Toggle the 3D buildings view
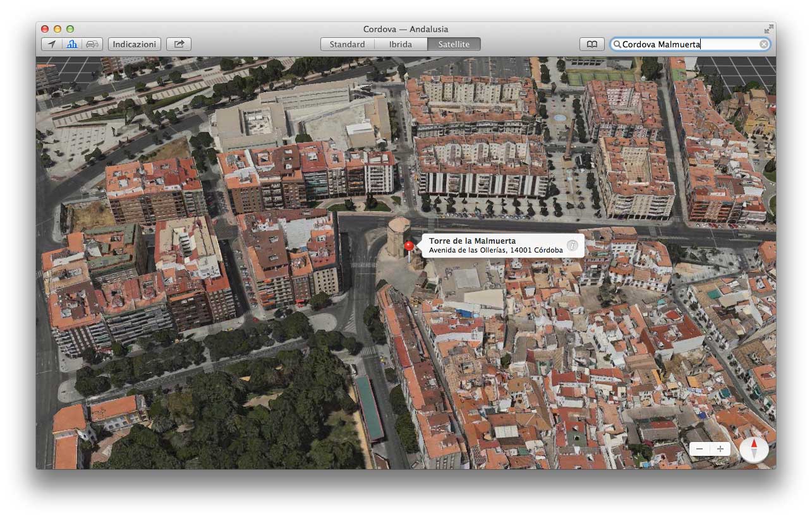 pos(72,44)
